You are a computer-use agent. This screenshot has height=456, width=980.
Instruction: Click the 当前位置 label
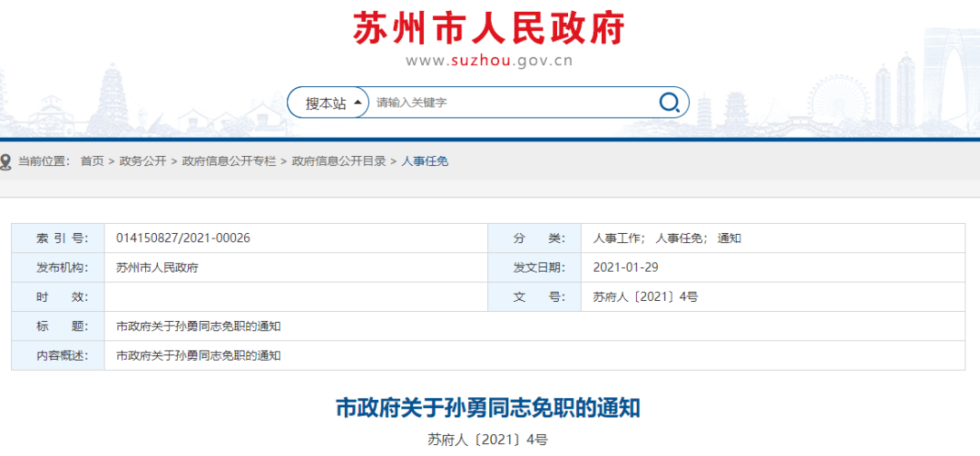(44, 161)
